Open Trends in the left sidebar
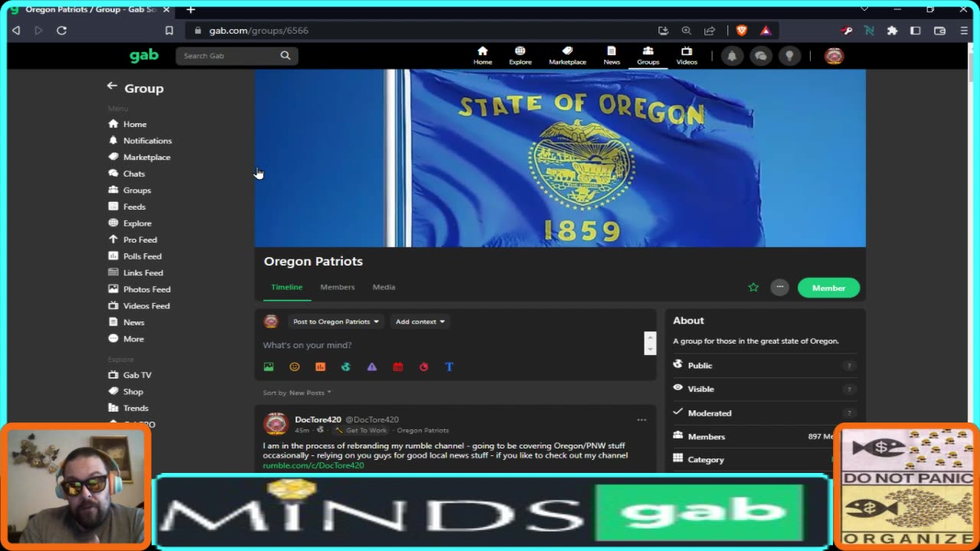Image resolution: width=980 pixels, height=551 pixels. pyautogui.click(x=128, y=408)
